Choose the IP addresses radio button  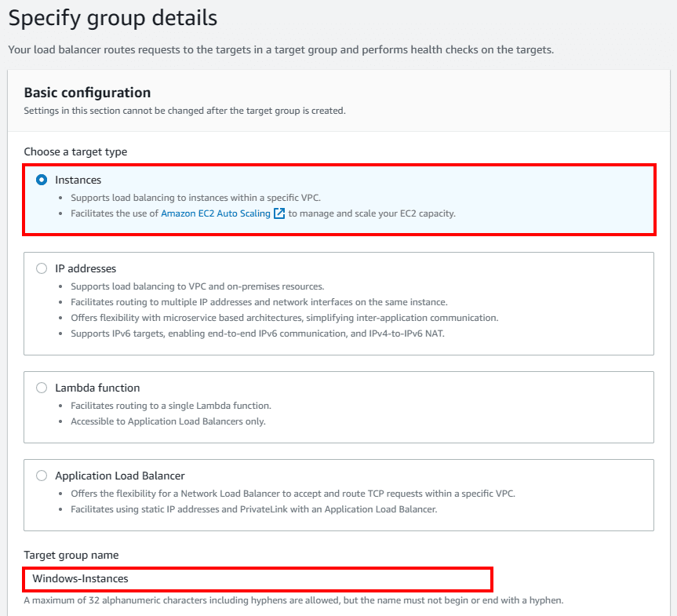42,268
